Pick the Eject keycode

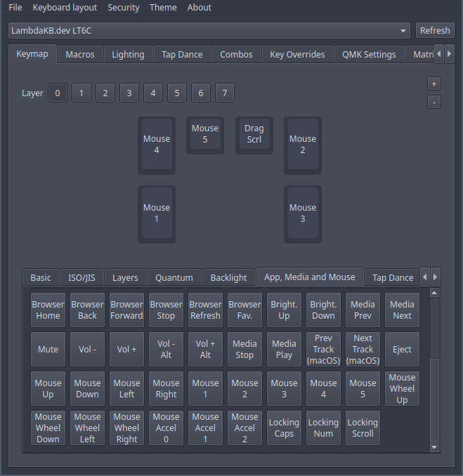tap(402, 350)
